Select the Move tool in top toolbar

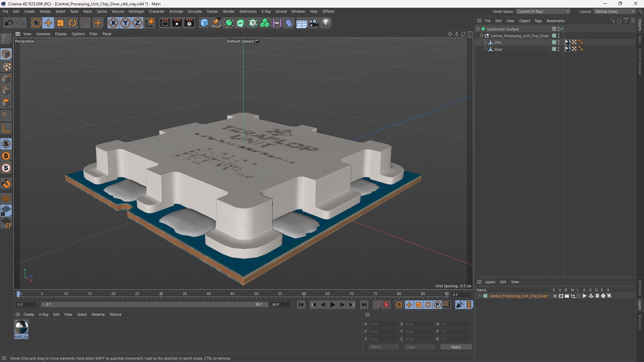(48, 23)
